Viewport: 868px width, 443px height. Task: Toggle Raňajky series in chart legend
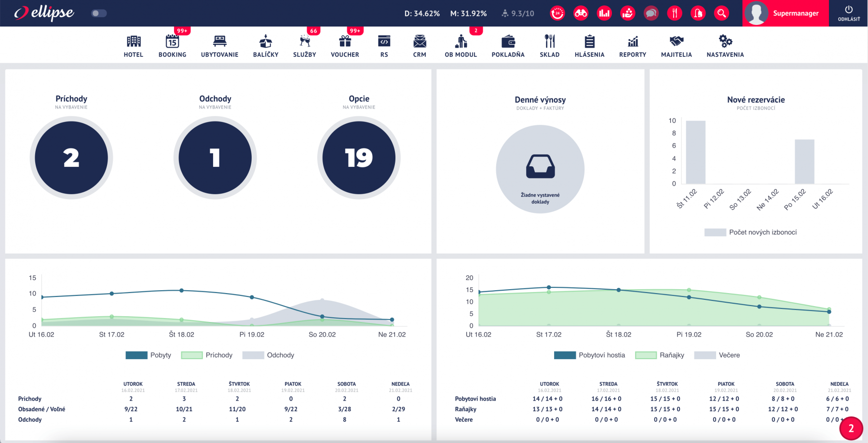pyautogui.click(x=660, y=355)
